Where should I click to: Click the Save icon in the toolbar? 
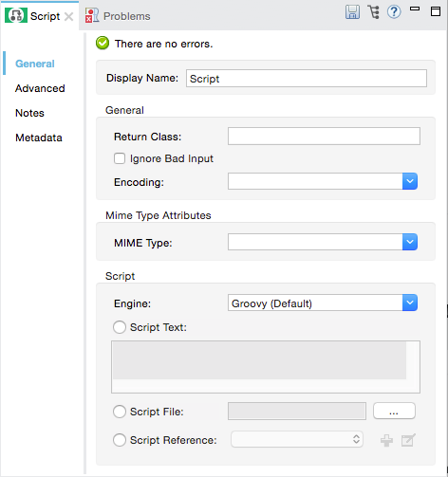[352, 12]
